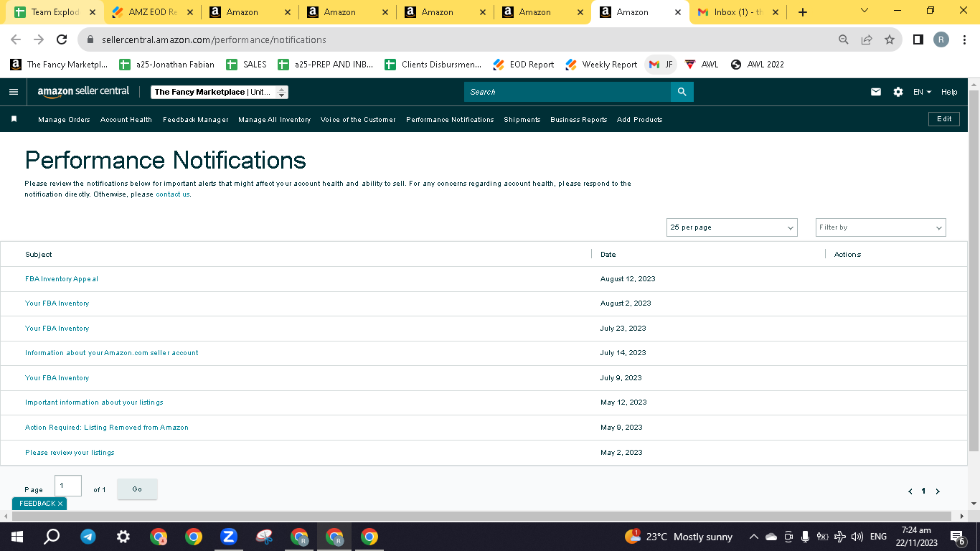Open Chrome's three-dot menu
The image size is (980, 551).
(x=965, y=39)
